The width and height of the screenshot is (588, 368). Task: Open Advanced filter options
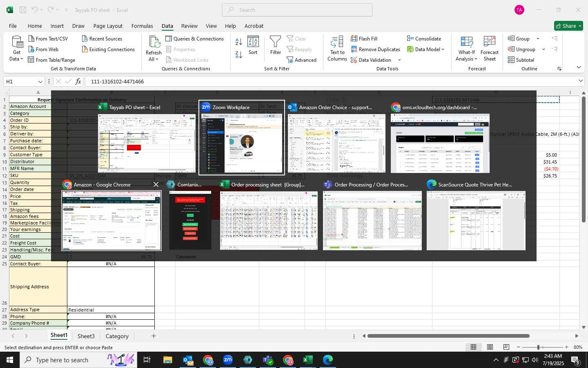301,60
